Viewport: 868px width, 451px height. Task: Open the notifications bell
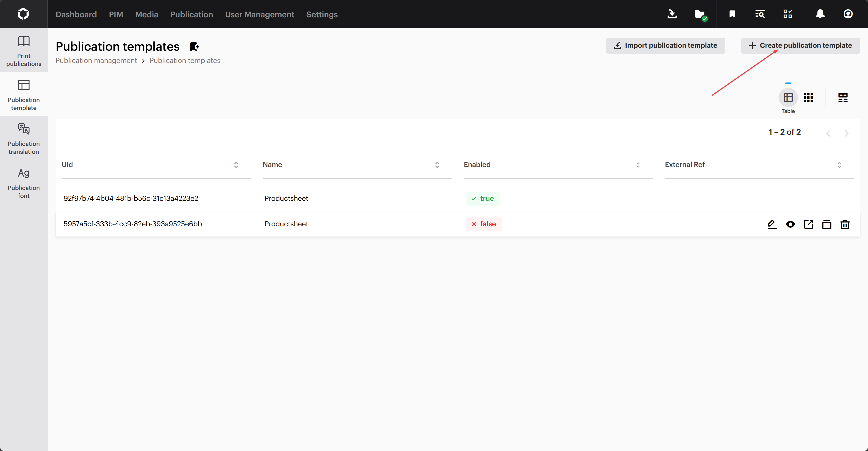[x=820, y=14]
